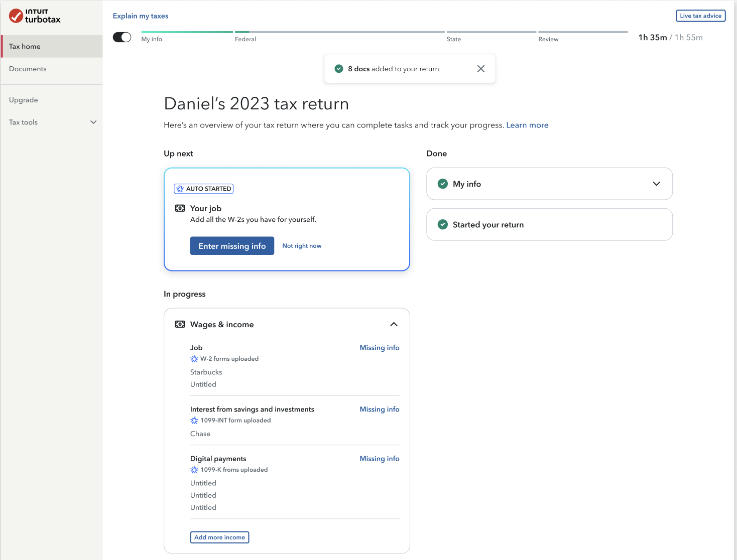737x560 pixels.
Task: Click the 1h 35m time estimate
Action: (x=652, y=38)
